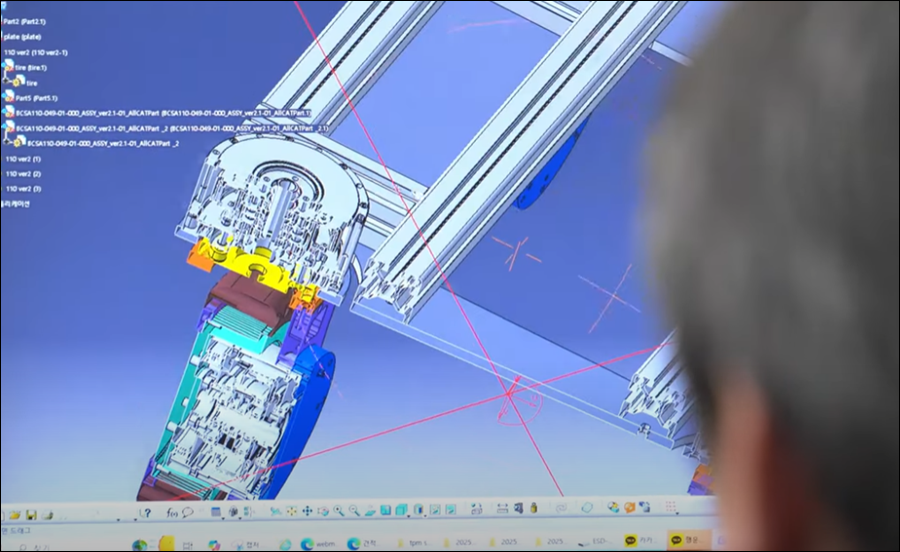Select tire (tire.1) product in tree
This screenshot has width=900, height=552.
point(31,67)
